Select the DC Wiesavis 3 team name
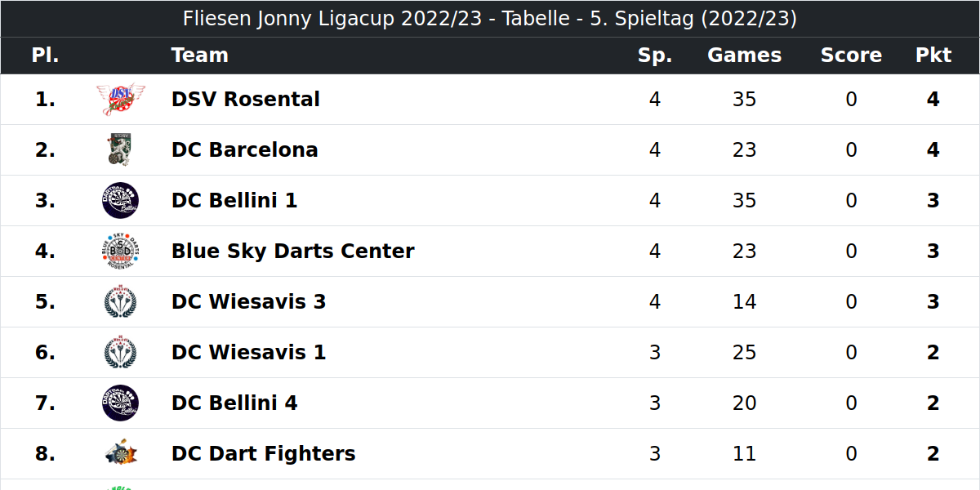 point(249,302)
